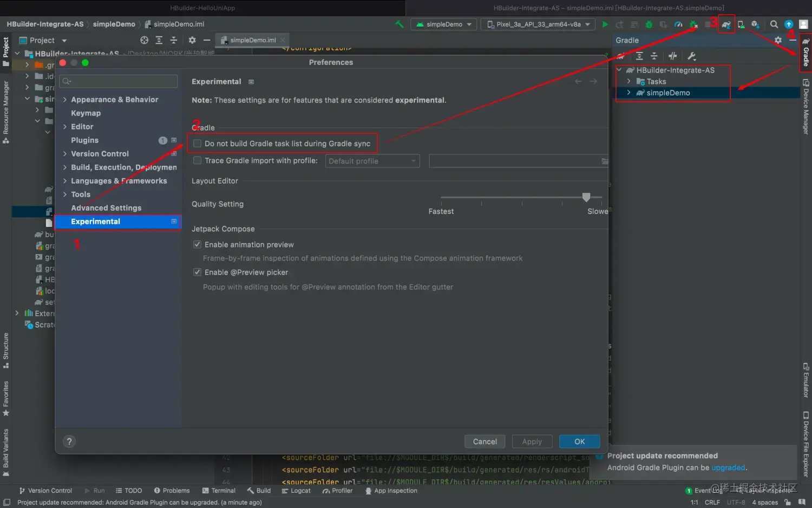The width and height of the screenshot is (812, 508).
Task: Click the Preferences help question mark
Action: pos(69,441)
